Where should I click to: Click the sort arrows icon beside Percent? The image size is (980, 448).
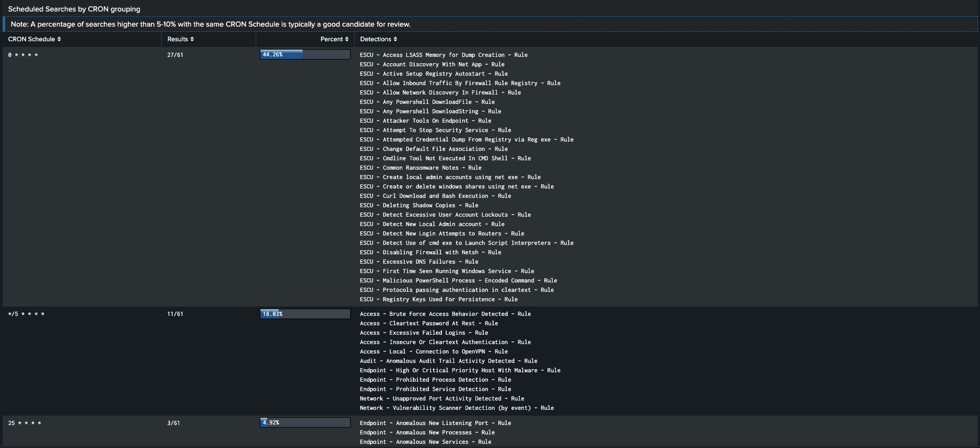pos(346,39)
